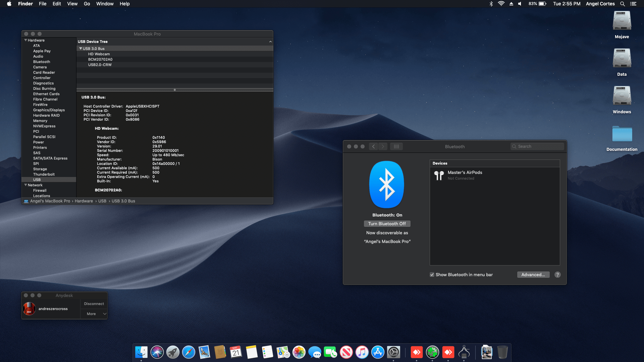Click the back arrow in Bluetooth window

click(373, 146)
